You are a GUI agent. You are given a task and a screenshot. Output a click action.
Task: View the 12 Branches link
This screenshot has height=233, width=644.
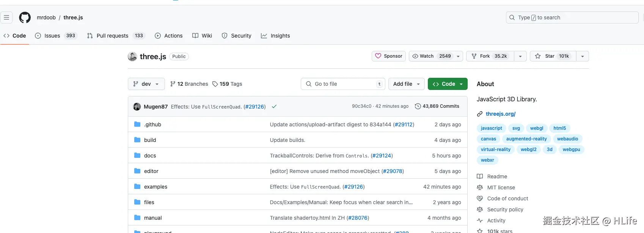pos(189,84)
